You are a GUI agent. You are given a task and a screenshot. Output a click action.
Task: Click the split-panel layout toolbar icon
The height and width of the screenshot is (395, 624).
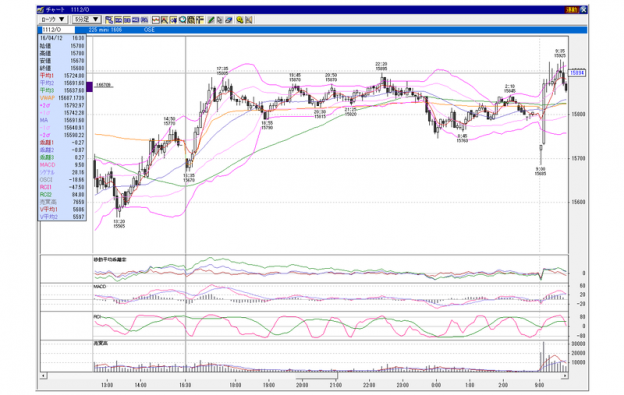coord(127,20)
